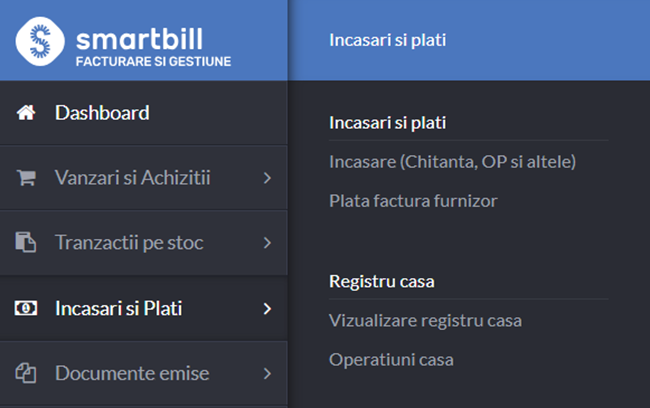Click the smartbill wordmark text logo

[139, 39]
